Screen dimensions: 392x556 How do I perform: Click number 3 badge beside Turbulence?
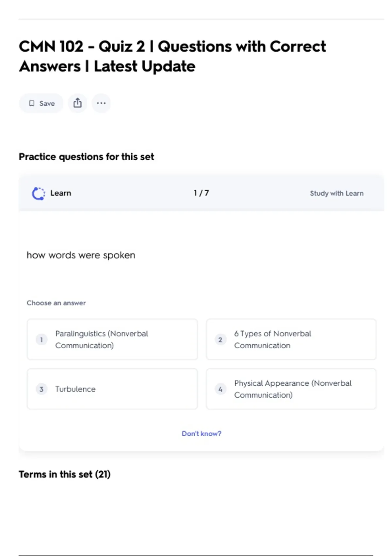coord(41,389)
